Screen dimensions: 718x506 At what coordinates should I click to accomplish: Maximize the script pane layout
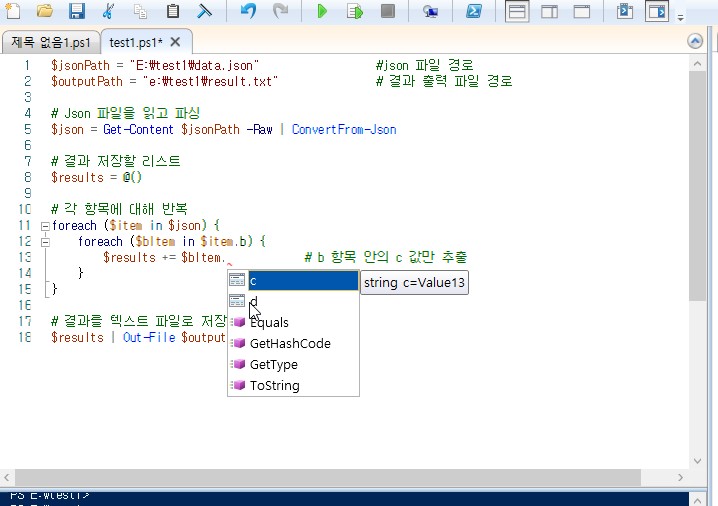(x=582, y=11)
